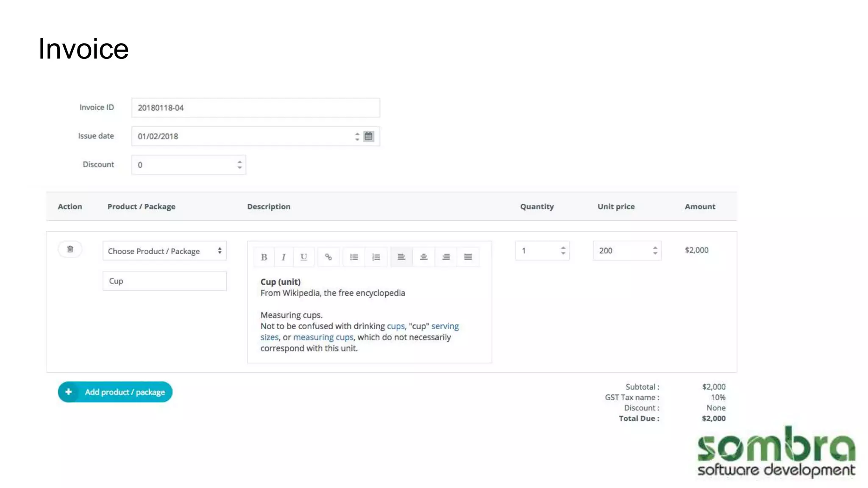Click the Invoice ID input field

pyautogui.click(x=256, y=108)
